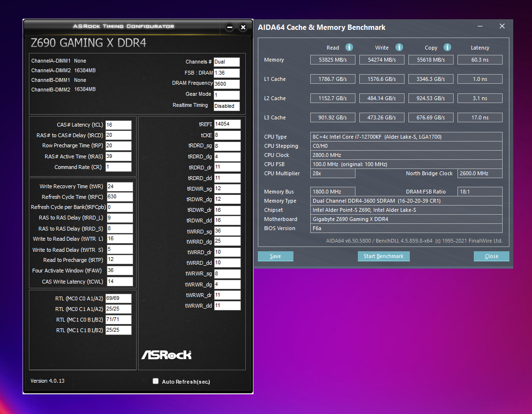
Task: Select the Four Activate Window (tFAW) field
Action: pyautogui.click(x=120, y=271)
